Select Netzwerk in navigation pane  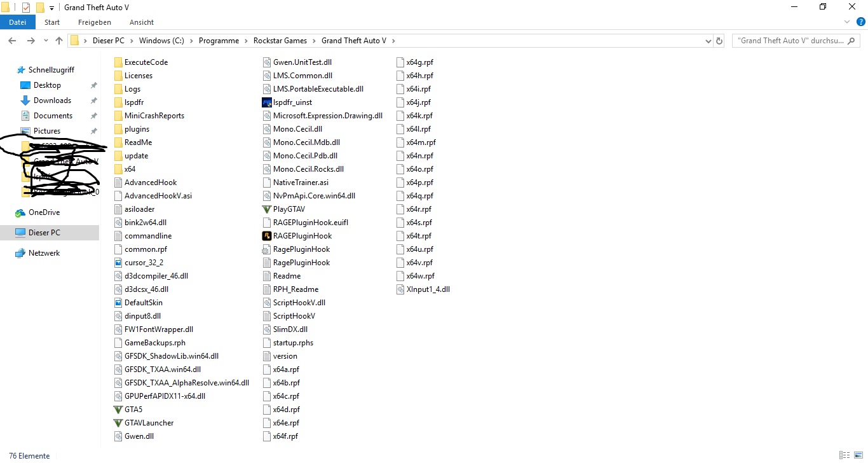point(44,253)
